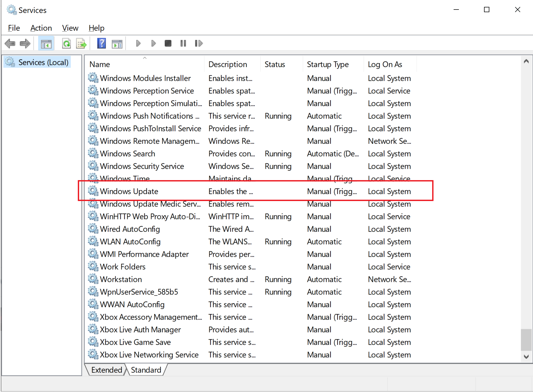Click gear icon beside Windows Security Service
This screenshot has width=533, height=392.
93,166
